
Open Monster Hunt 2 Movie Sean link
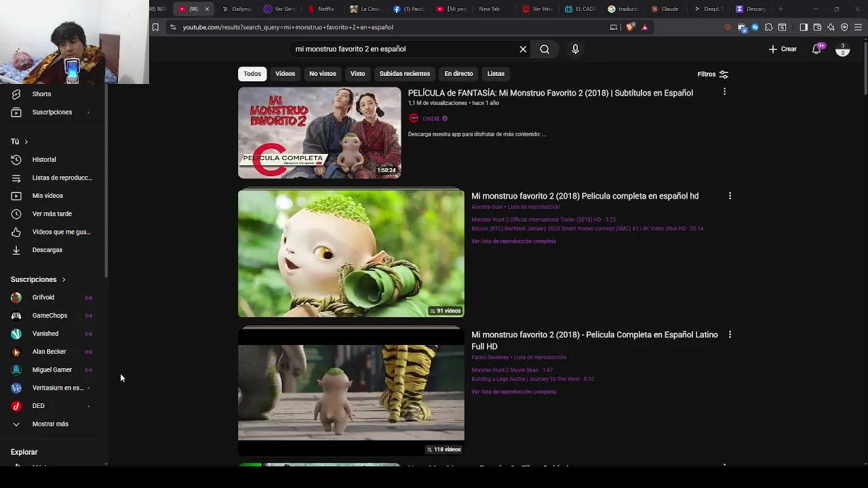tap(512, 370)
